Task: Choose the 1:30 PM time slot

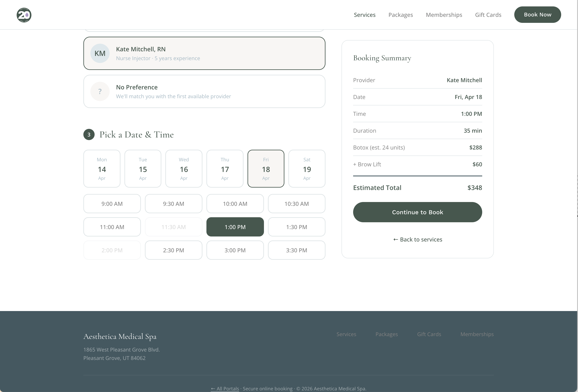Action: (x=296, y=227)
